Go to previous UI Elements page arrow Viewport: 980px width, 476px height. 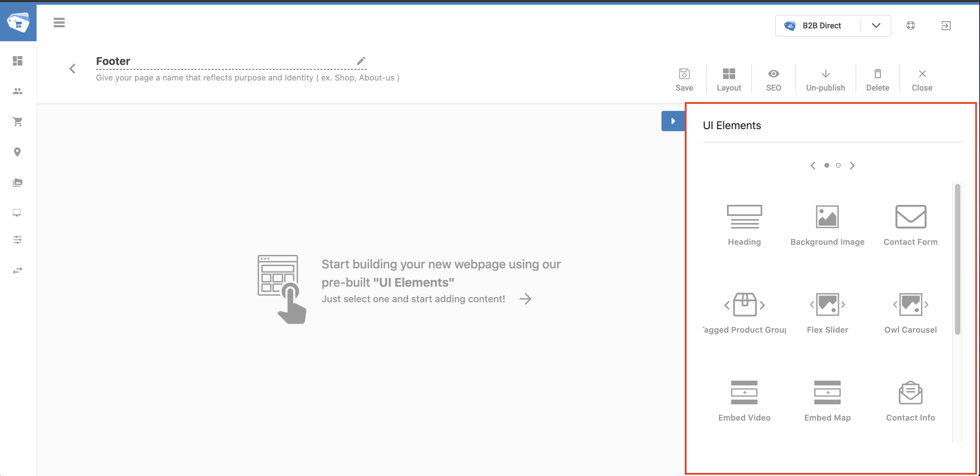click(813, 165)
